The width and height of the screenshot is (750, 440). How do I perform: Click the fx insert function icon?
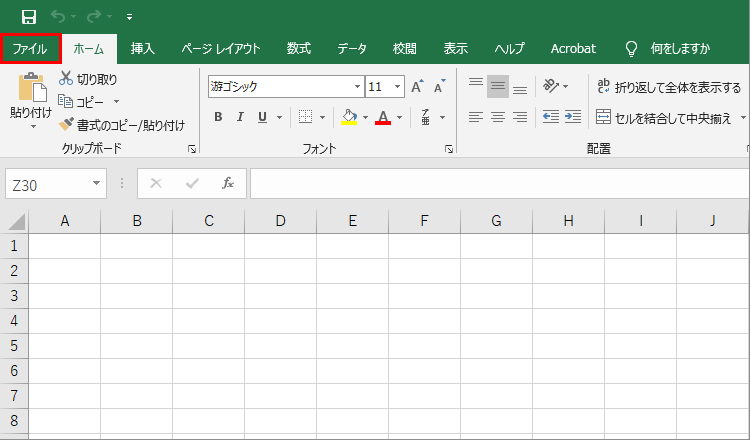point(228,183)
